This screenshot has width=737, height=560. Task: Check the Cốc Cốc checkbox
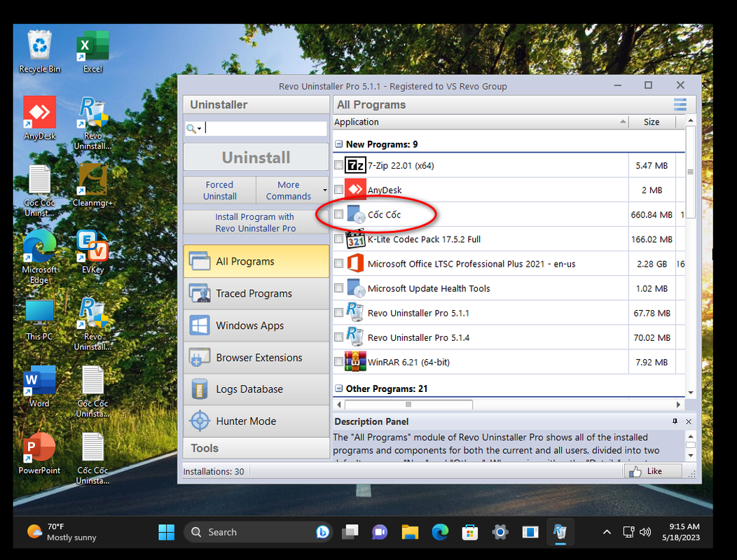tap(338, 213)
